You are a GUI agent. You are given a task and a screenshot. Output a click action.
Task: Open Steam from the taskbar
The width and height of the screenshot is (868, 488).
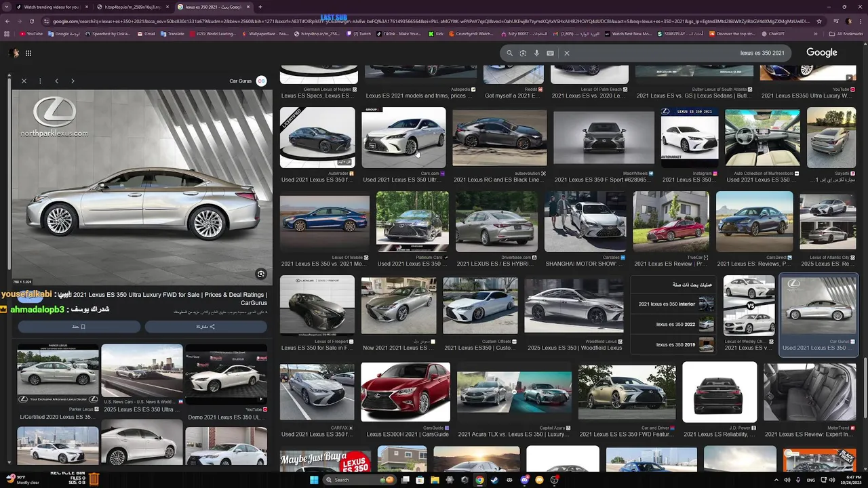[494, 480]
